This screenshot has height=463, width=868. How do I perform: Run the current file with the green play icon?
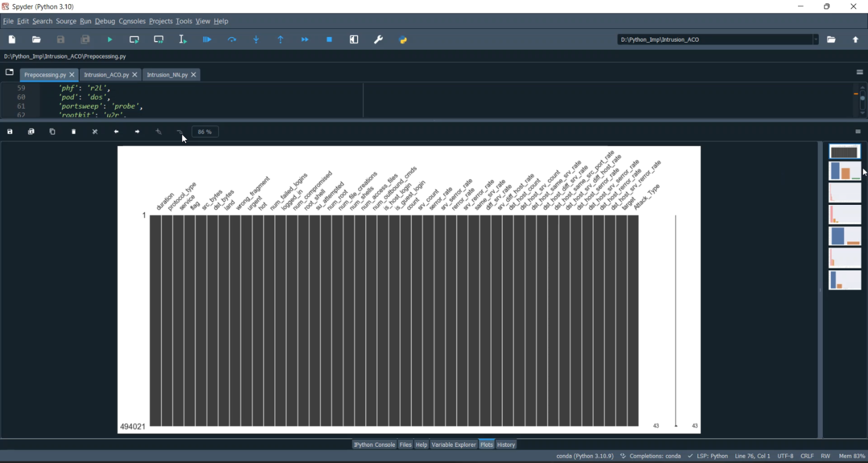click(110, 40)
